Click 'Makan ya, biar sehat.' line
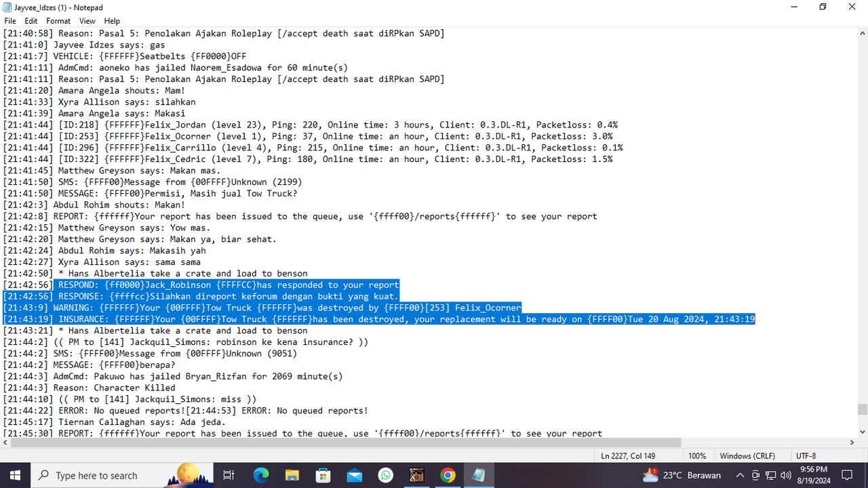Screen dimensions: 868x488 [x=140, y=239]
